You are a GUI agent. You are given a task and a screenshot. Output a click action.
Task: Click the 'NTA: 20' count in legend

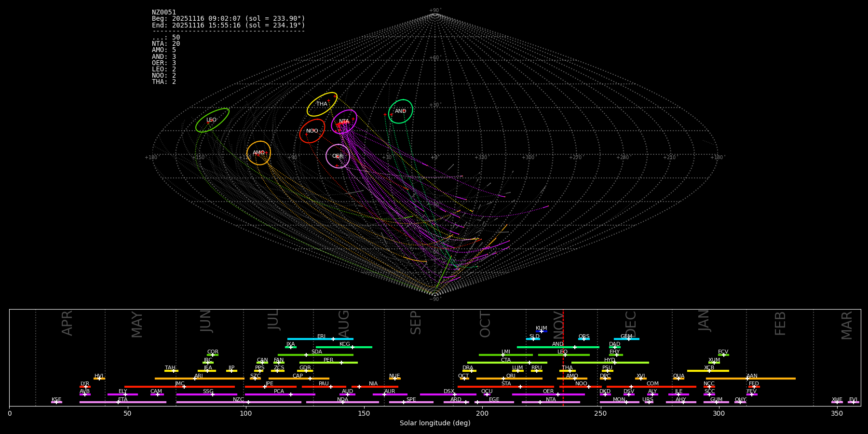[x=166, y=44]
